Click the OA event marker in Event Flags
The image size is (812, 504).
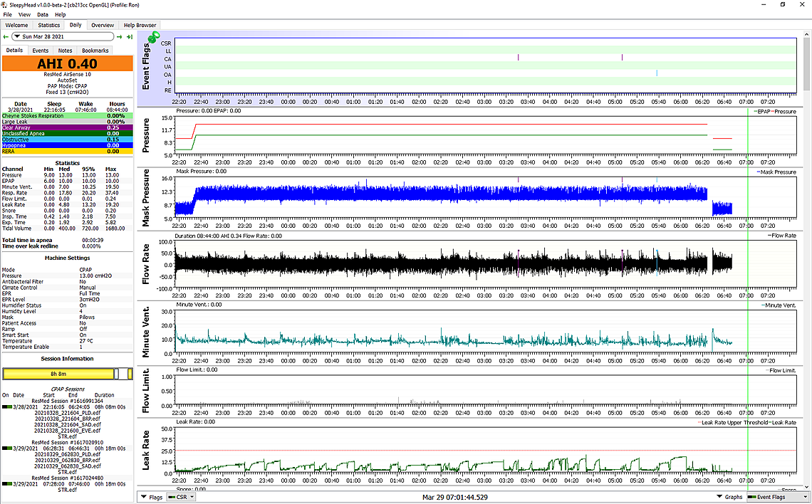[657, 73]
